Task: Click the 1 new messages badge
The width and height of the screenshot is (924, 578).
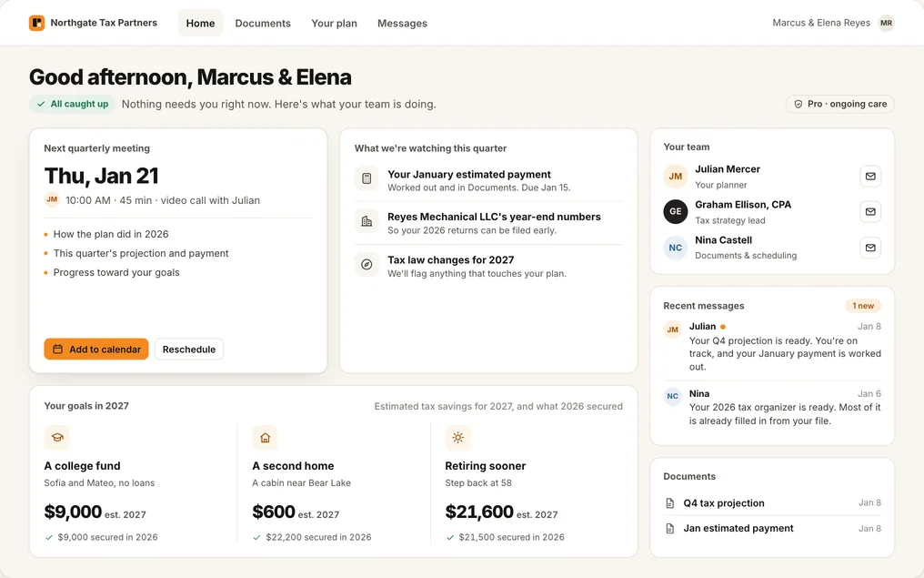Action: coord(863,306)
